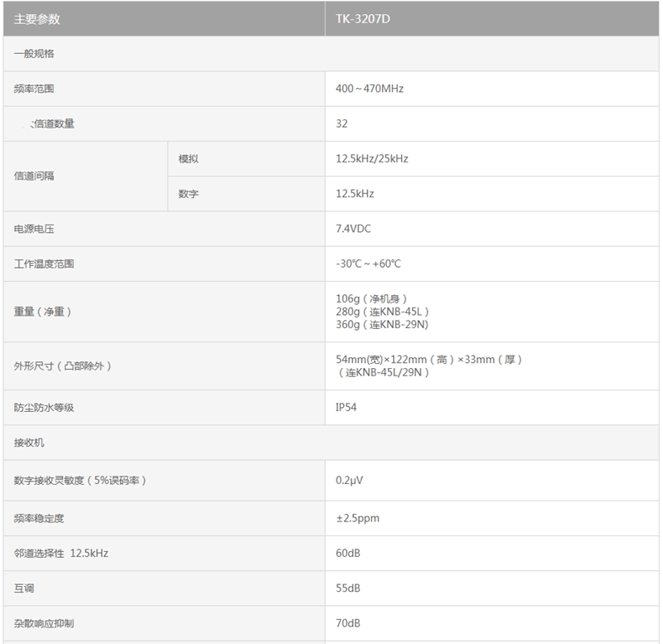The image size is (663, 644).
Task: Select the 360g（连KNB-29N) line
Action: pyautogui.click(x=382, y=325)
